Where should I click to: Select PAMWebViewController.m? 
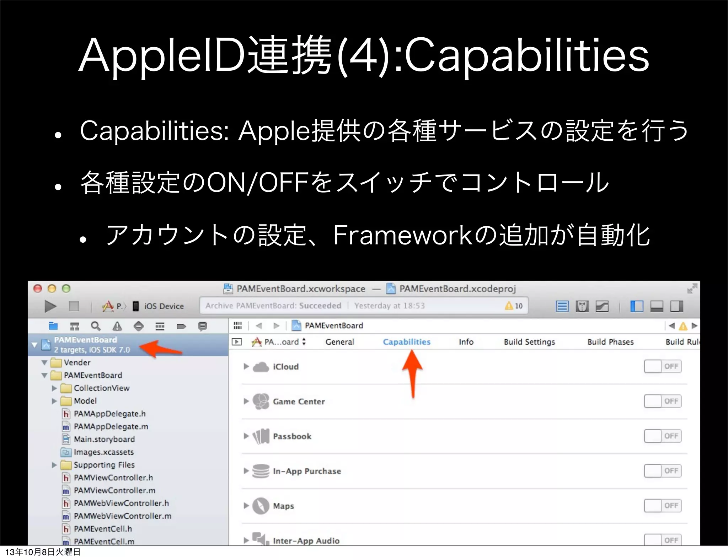[x=117, y=516]
